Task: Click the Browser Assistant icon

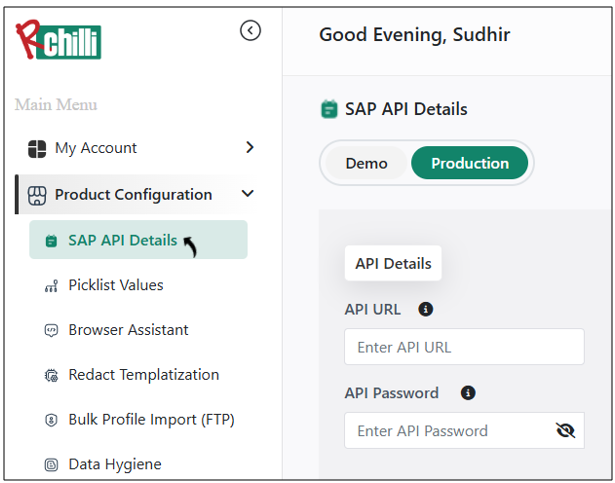Action: (x=51, y=330)
